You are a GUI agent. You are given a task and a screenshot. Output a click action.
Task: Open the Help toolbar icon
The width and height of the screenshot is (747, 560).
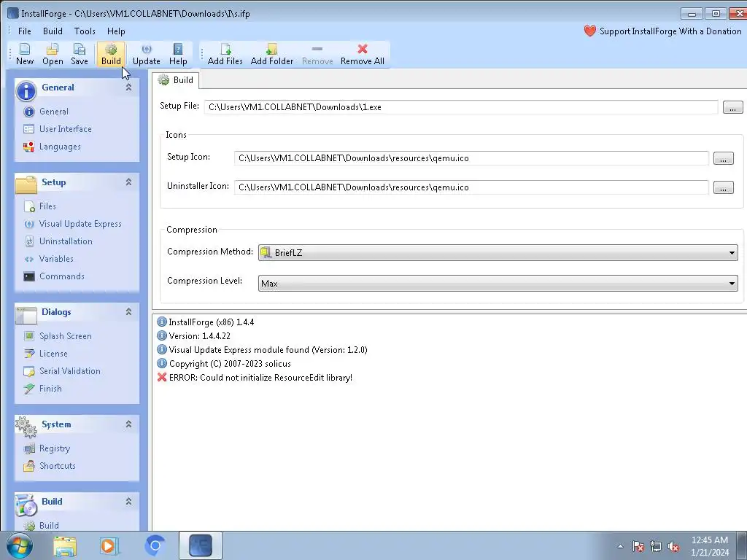click(178, 54)
